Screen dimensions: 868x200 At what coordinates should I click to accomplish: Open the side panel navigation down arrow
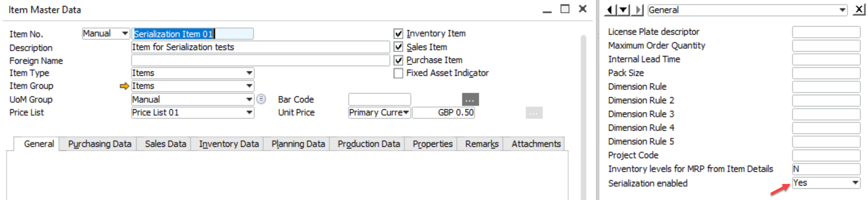pyautogui.click(x=623, y=10)
